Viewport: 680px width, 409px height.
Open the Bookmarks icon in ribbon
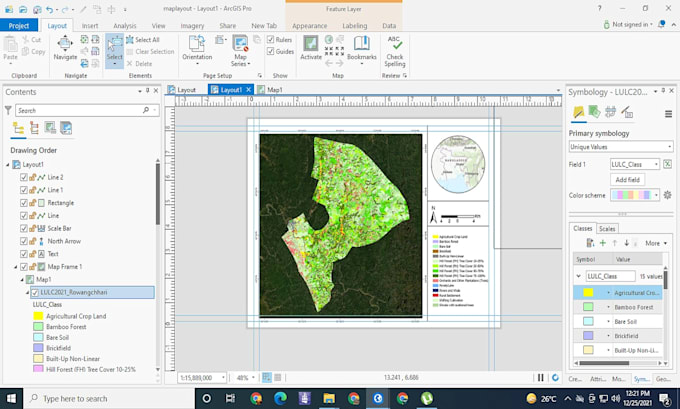coord(361,44)
